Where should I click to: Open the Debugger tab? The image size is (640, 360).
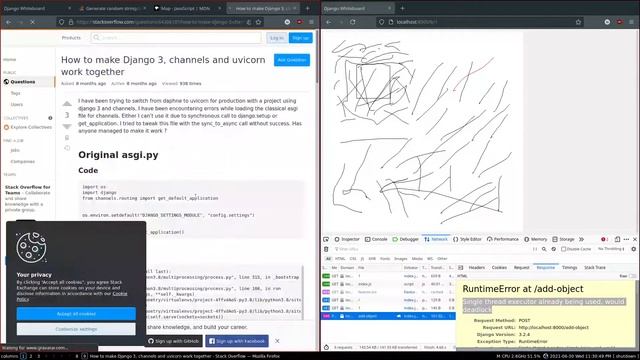405,239
